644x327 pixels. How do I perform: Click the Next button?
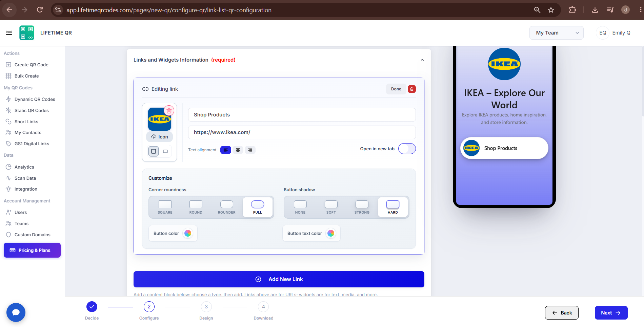tap(611, 313)
